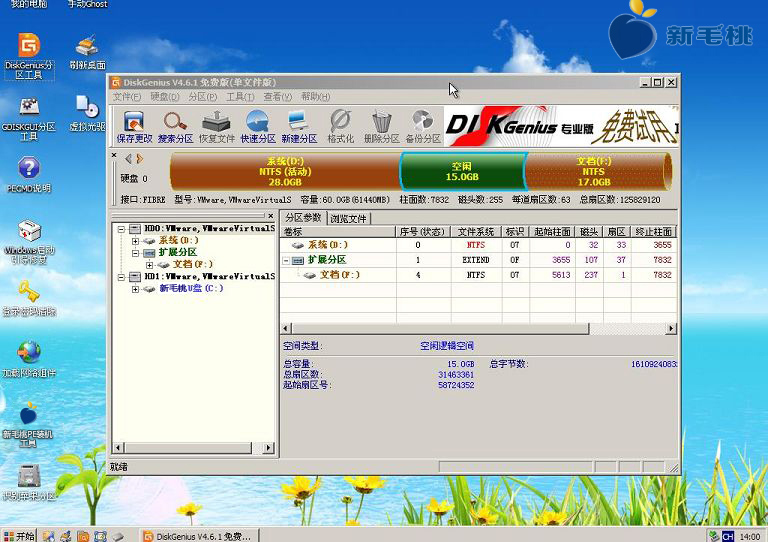Open 工具(T) menu
The width and height of the screenshot is (768, 542).
(240, 97)
